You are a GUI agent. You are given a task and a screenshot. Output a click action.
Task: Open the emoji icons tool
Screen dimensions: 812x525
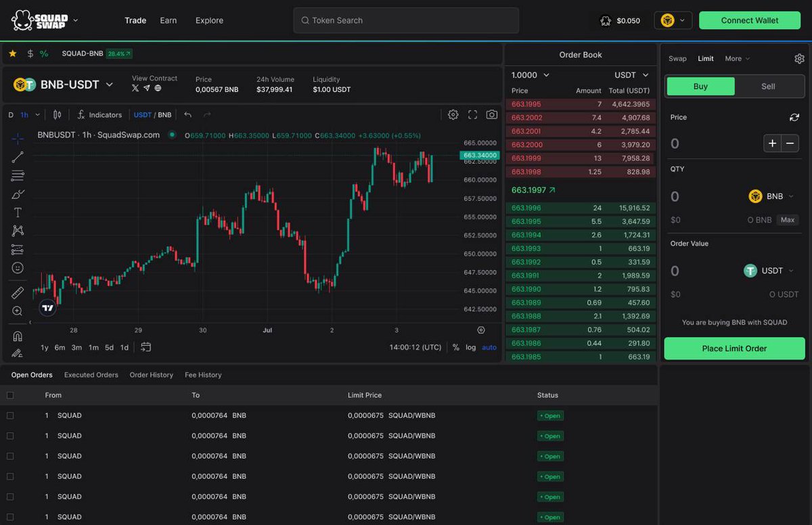pyautogui.click(x=18, y=268)
